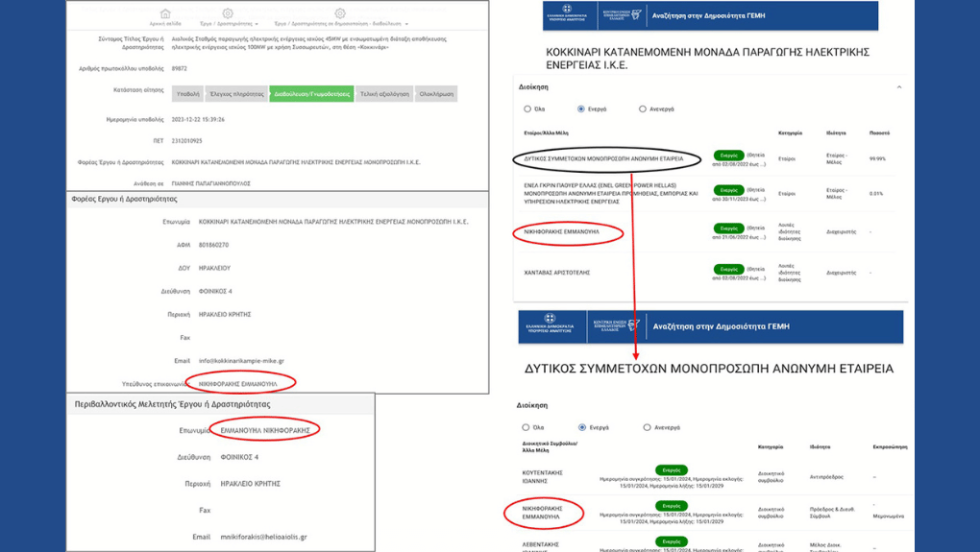Click ΕΜΜΑΝΟΥΗΛ ΝΙΚΗΦΟΡΑΚΗΣ in Περιβαλλοντικός Μελετητής
Image resolution: width=980 pixels, height=552 pixels.
[265, 431]
